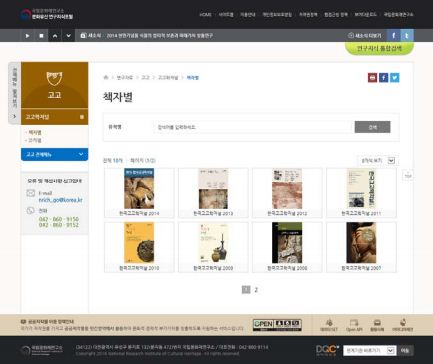Click the print icon above search box
Image resolution: width=433 pixels, height=364 pixels.
coord(372,78)
